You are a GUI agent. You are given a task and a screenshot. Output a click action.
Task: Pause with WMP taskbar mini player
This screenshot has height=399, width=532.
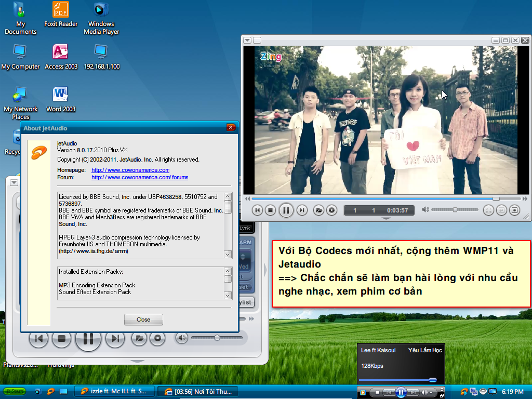click(401, 392)
